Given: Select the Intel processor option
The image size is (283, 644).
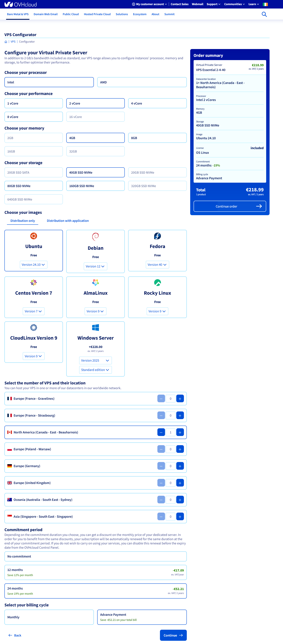Looking at the screenshot, I should [x=49, y=82].
